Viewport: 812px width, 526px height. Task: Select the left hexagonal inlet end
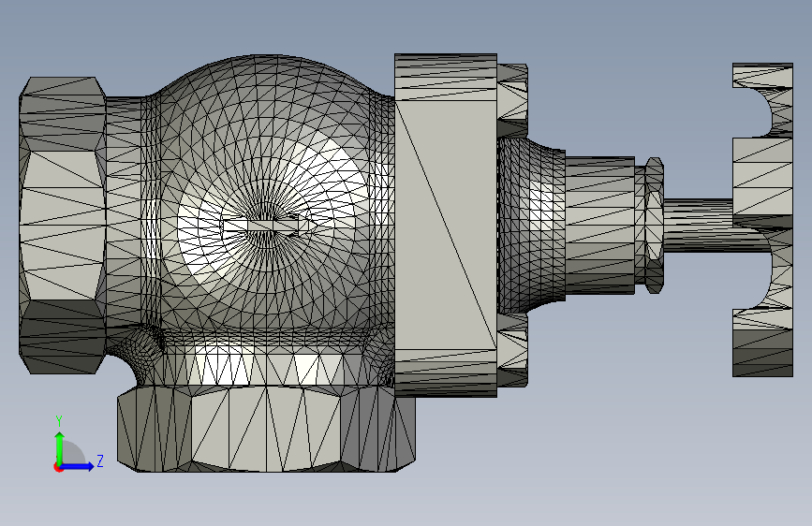coord(63,226)
